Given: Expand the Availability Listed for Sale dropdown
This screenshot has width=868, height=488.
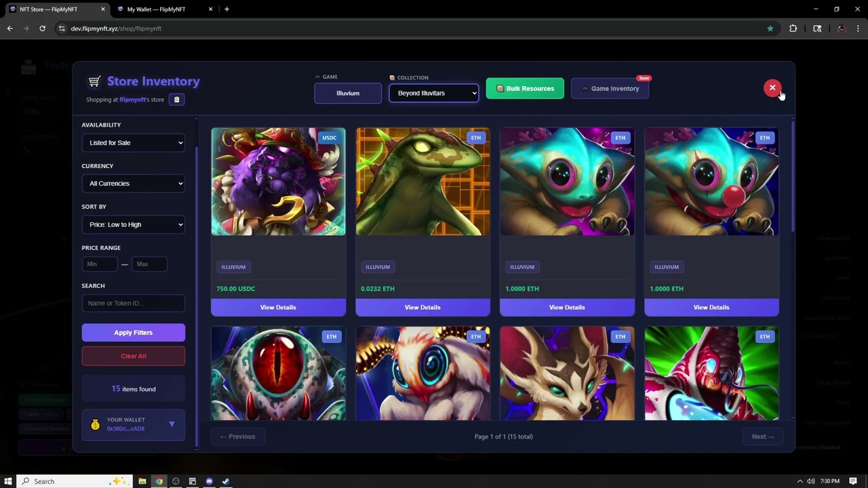Looking at the screenshot, I should point(134,143).
